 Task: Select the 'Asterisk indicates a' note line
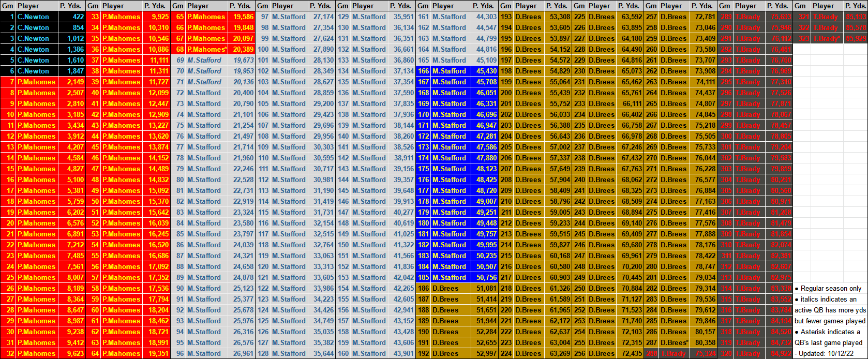tap(827, 332)
